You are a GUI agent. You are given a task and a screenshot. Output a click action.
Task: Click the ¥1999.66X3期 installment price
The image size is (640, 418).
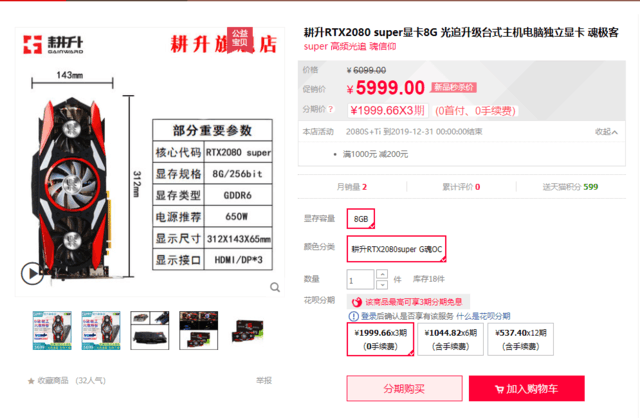(x=387, y=110)
